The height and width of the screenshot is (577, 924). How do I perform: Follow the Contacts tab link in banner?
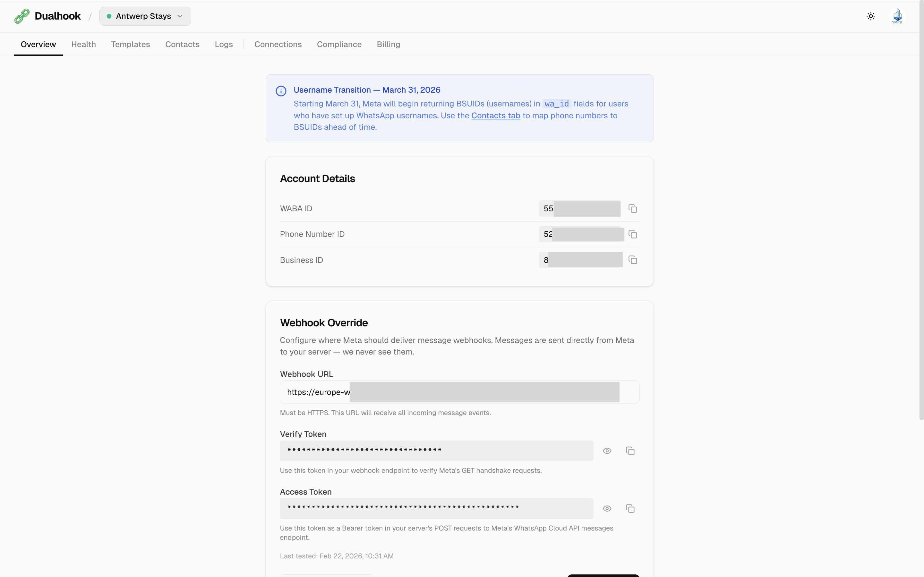point(496,116)
